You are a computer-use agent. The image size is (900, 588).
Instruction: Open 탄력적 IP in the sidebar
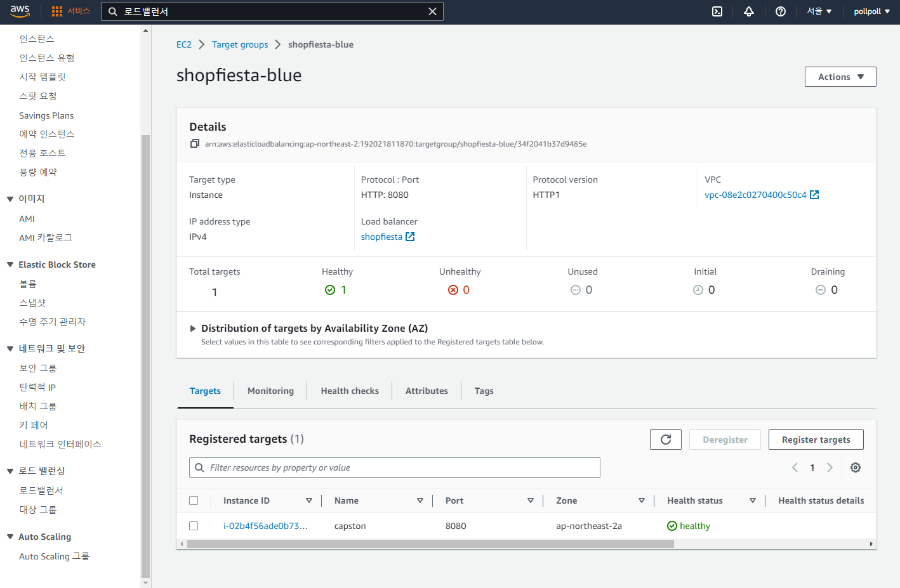coord(37,387)
